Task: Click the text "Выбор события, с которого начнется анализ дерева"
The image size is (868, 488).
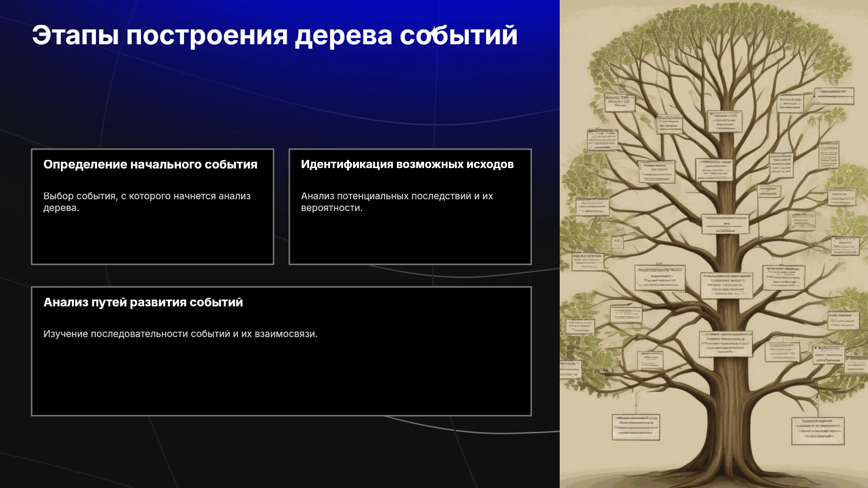Action: tap(147, 202)
